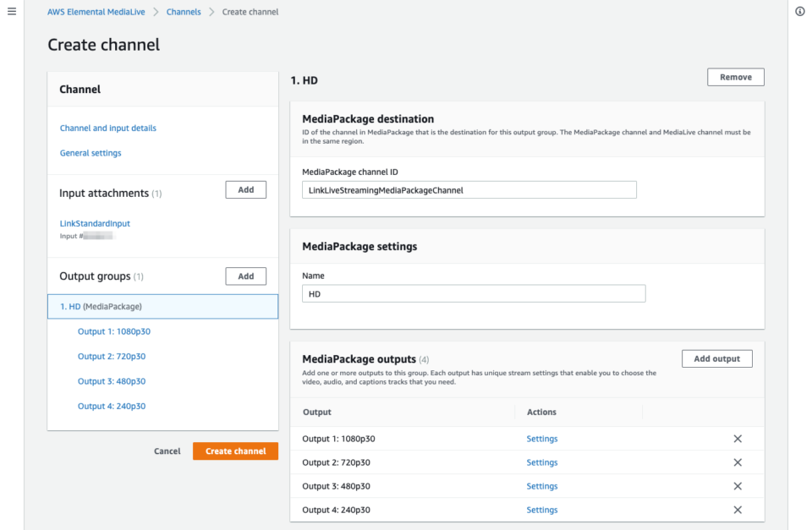Click Add output in MediaPackage outputs
812x530 pixels.
pos(716,358)
